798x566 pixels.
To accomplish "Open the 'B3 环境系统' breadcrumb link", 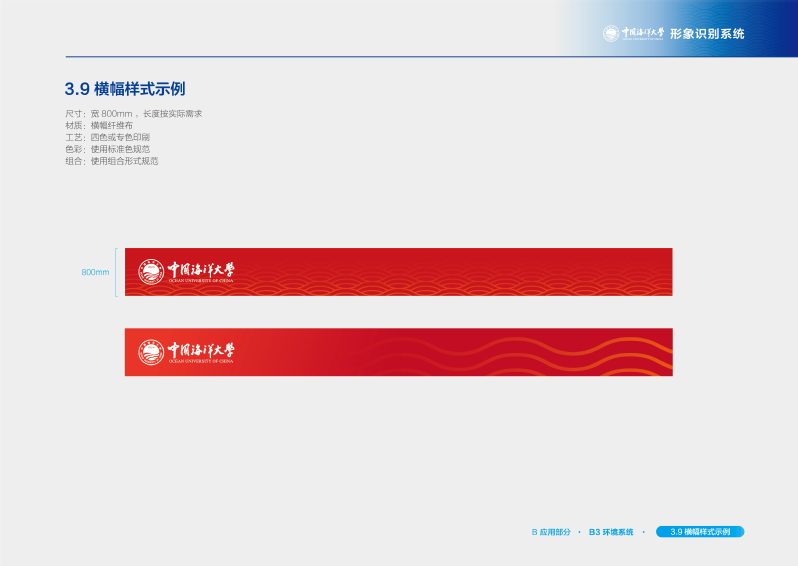I will pyautogui.click(x=611, y=532).
